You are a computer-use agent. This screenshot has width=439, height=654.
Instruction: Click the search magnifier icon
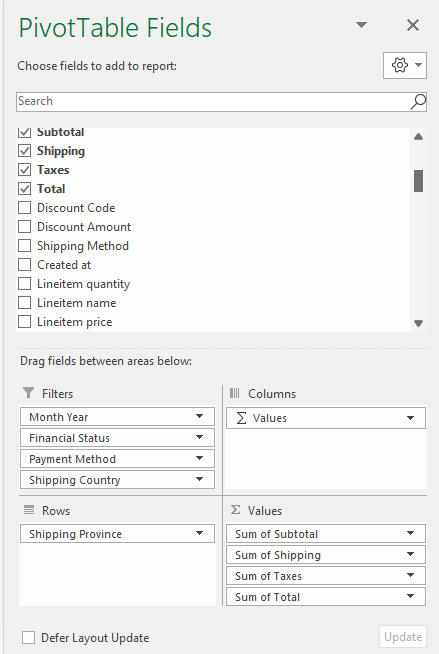click(x=418, y=102)
